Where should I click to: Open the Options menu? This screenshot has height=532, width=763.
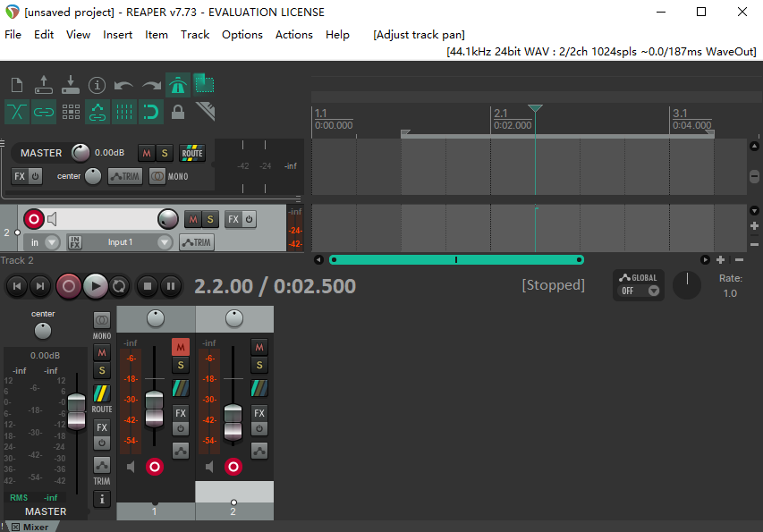click(x=242, y=35)
